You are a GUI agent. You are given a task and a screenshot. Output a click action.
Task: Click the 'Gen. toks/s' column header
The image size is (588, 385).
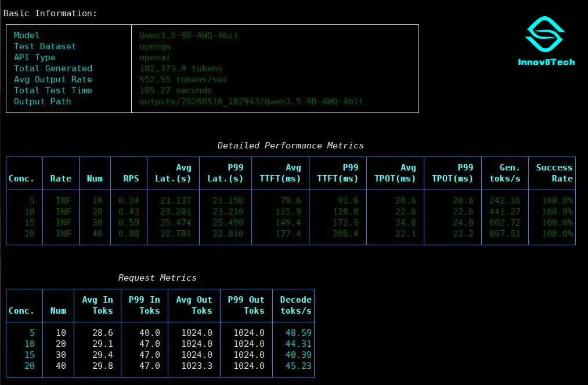(505, 173)
